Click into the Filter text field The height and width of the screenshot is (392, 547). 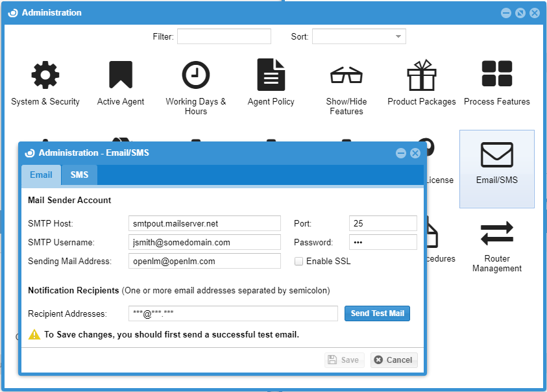click(224, 36)
